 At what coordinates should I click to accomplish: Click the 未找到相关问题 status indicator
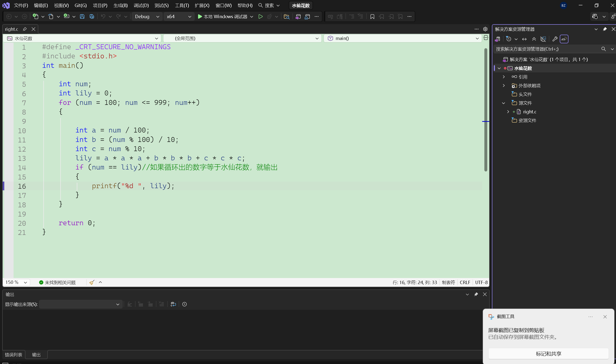click(57, 282)
